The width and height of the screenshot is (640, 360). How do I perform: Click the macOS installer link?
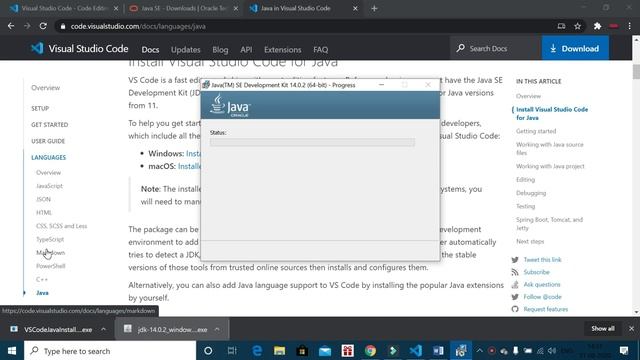point(189,166)
